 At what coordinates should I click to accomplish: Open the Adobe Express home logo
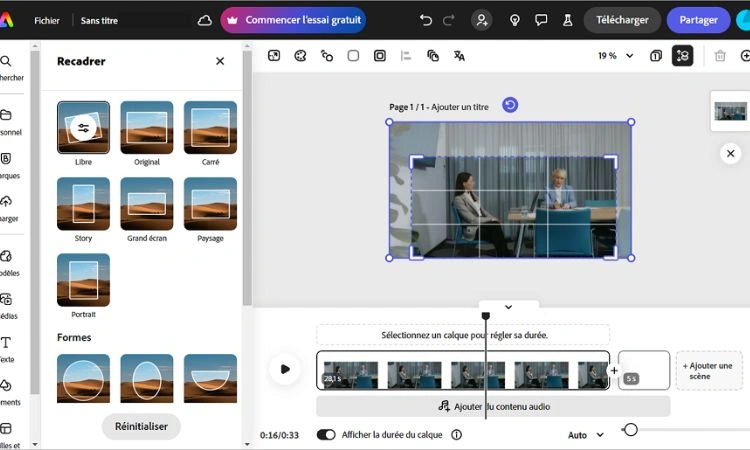pos(6,20)
